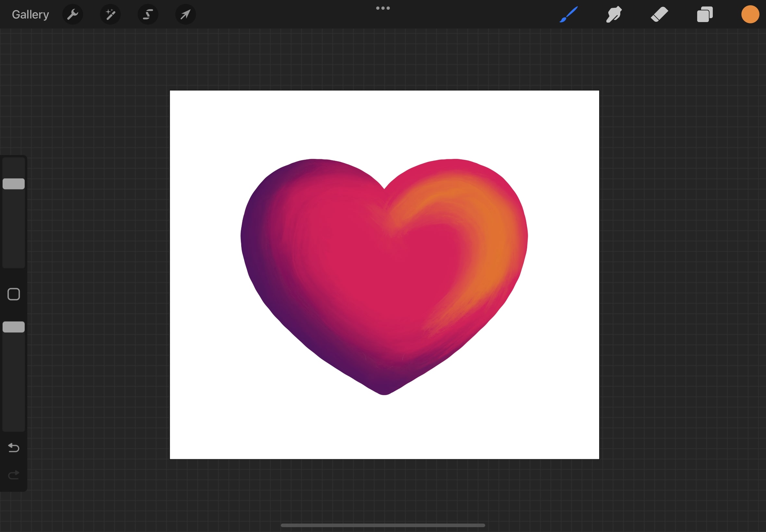Open the Actions wrench menu
Viewport: 766px width, 532px height.
coord(72,14)
